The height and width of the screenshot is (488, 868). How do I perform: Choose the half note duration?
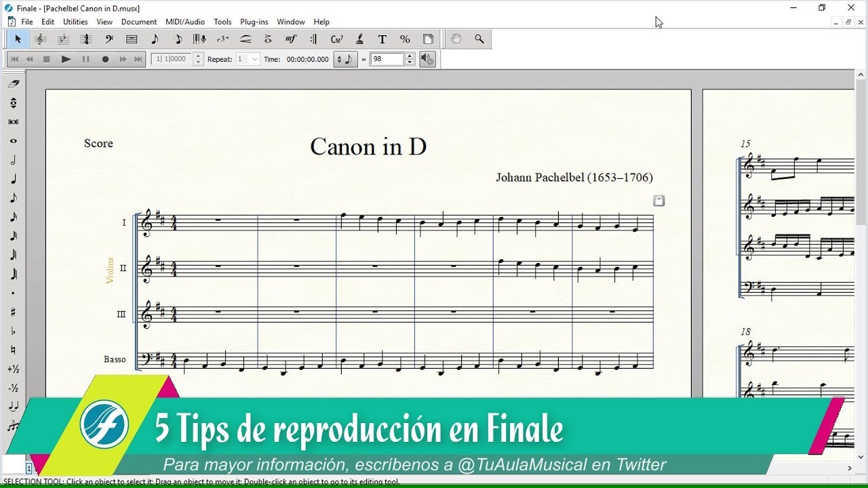14,160
